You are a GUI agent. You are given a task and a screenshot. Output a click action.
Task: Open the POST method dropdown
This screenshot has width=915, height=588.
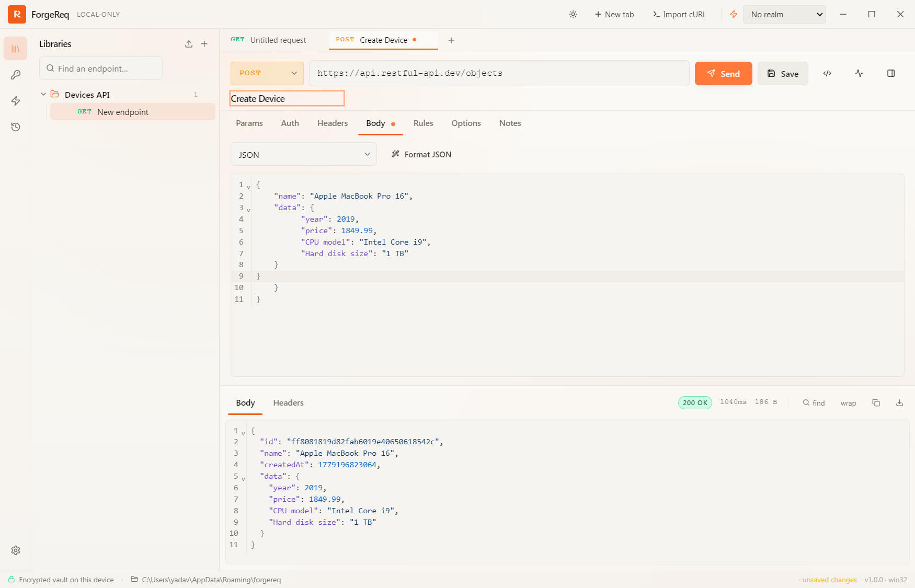(x=267, y=73)
